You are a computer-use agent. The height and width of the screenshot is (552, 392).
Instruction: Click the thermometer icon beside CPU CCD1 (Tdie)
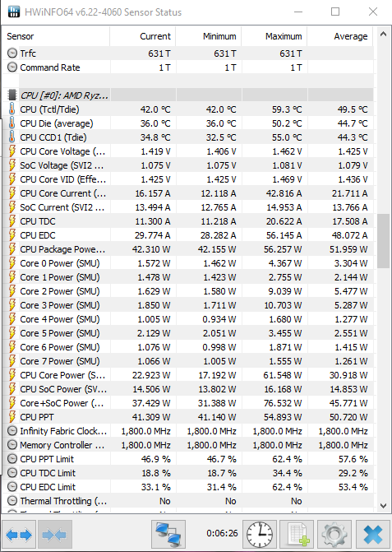coord(12,137)
